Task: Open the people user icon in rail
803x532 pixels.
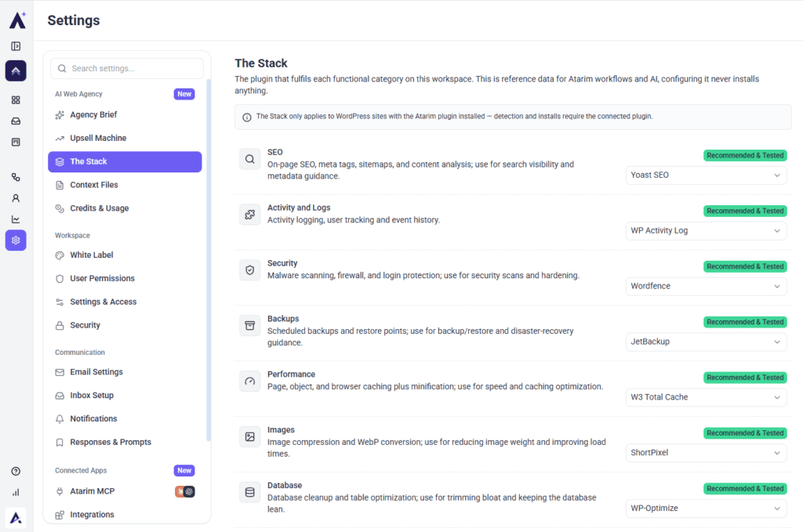Action: coord(16,198)
